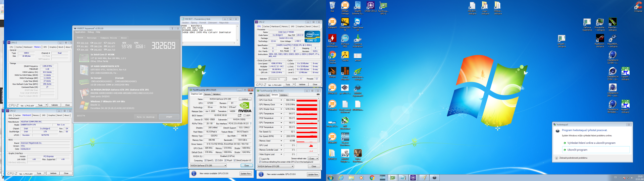The image size is (644, 181).
Task: Expand GPU Memory Clock sensor dropdown
Action: 282,105
